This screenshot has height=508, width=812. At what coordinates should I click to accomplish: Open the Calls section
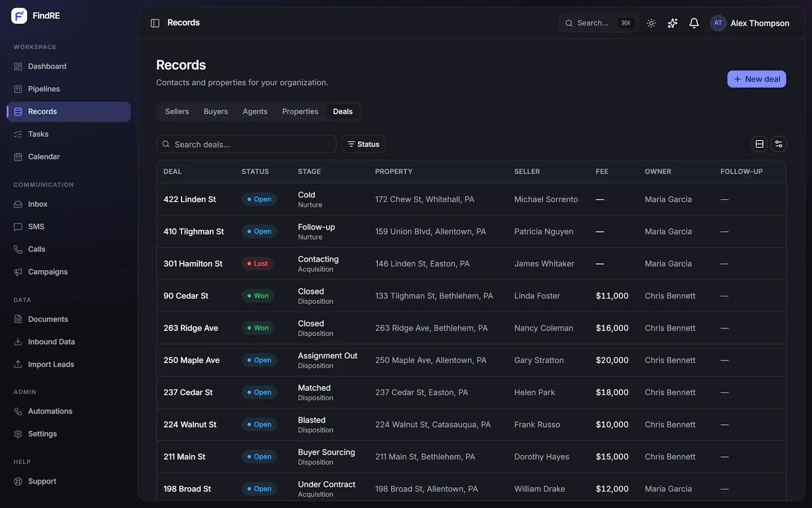69,249
